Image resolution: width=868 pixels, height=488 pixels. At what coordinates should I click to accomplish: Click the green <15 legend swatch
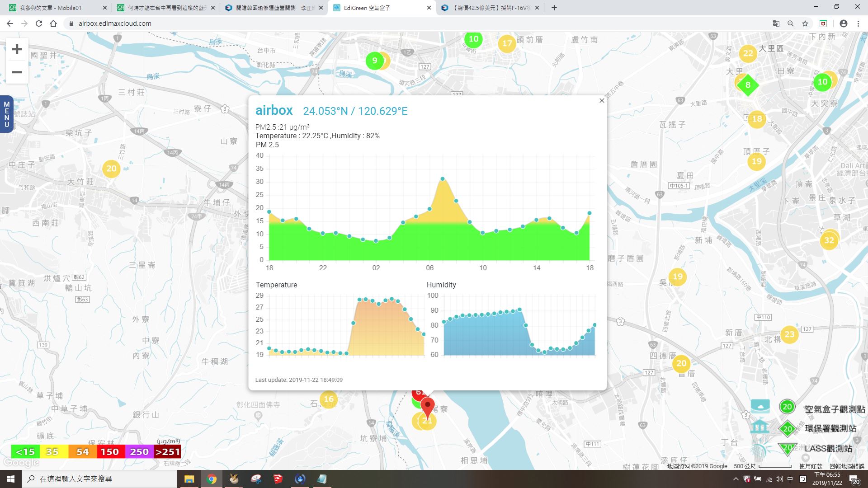click(25, 452)
